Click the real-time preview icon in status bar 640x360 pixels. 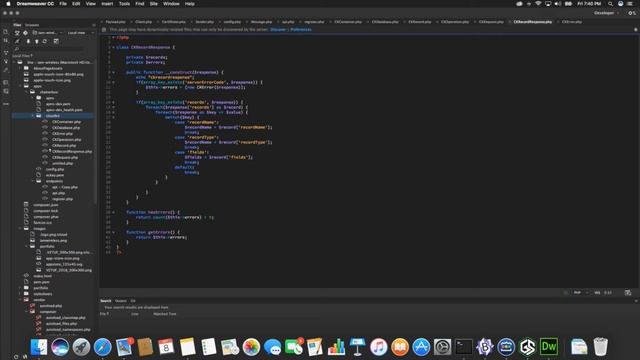(628, 293)
